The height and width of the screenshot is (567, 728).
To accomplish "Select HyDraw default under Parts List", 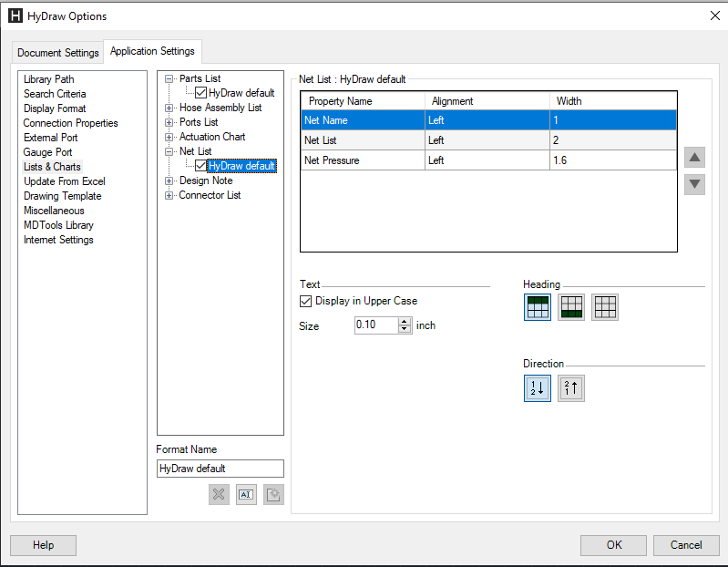I will (241, 93).
